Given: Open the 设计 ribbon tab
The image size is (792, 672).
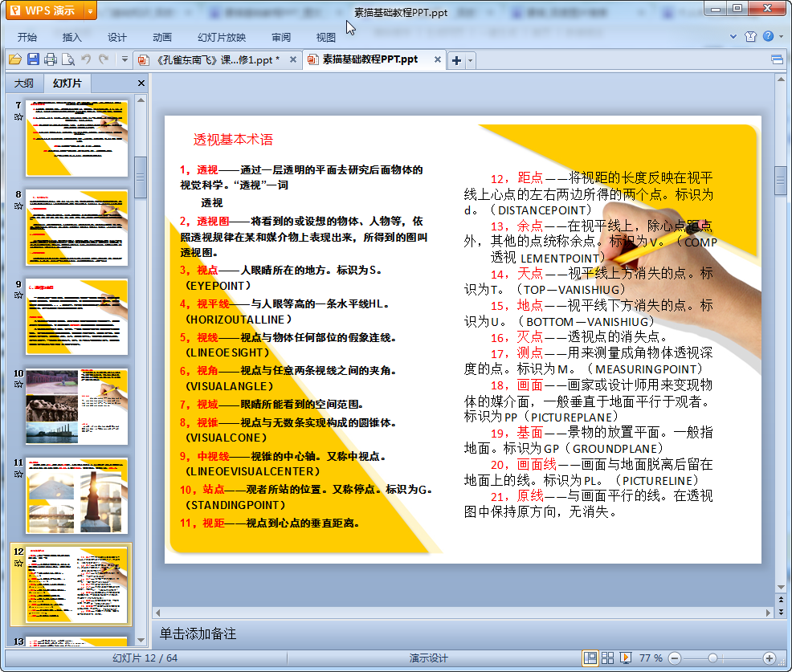Looking at the screenshot, I should [x=116, y=38].
